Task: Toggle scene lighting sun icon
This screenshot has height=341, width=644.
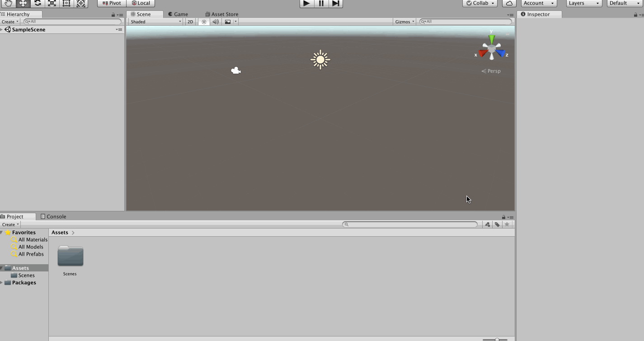Action: point(204,22)
